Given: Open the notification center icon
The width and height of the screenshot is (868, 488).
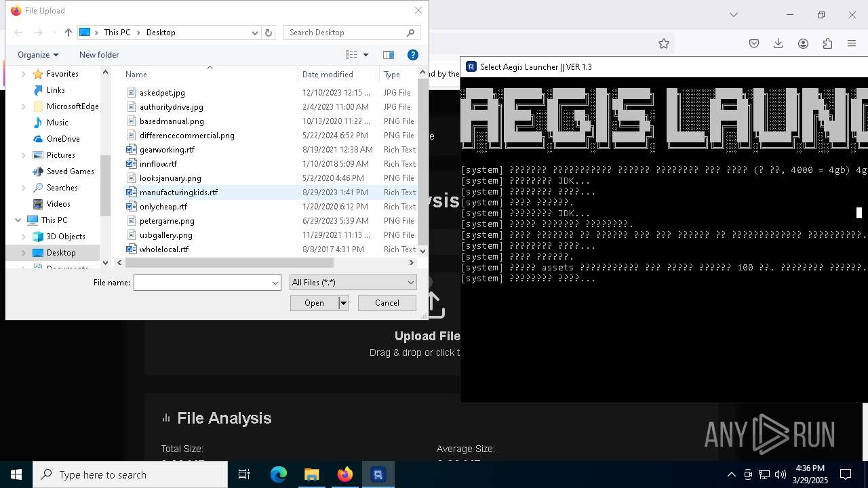Looking at the screenshot, I should point(846,474).
